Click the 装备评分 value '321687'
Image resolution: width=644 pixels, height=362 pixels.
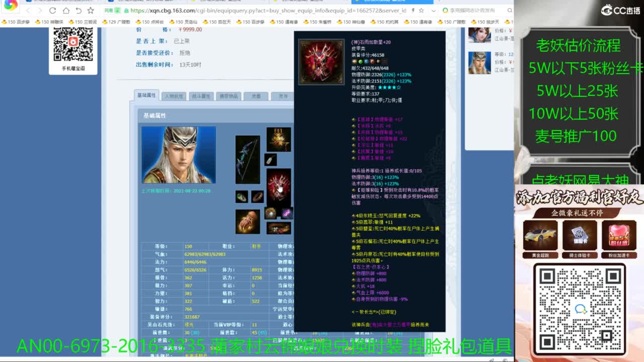[192, 317]
